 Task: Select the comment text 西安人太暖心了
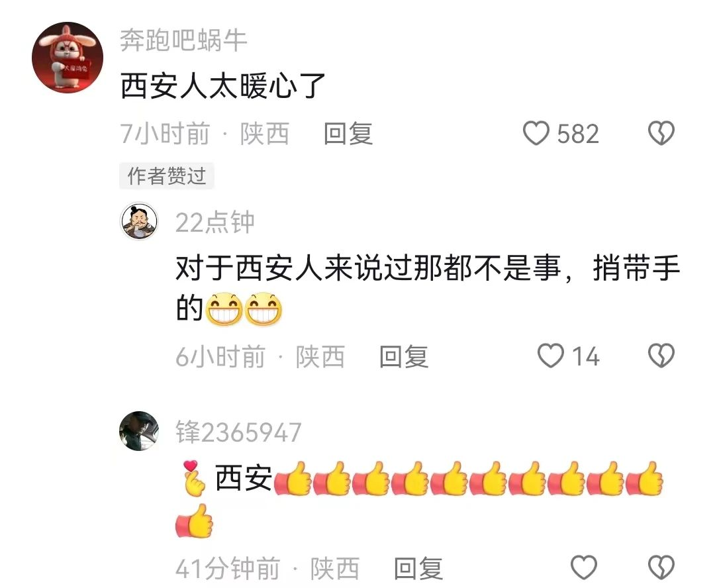(222, 86)
